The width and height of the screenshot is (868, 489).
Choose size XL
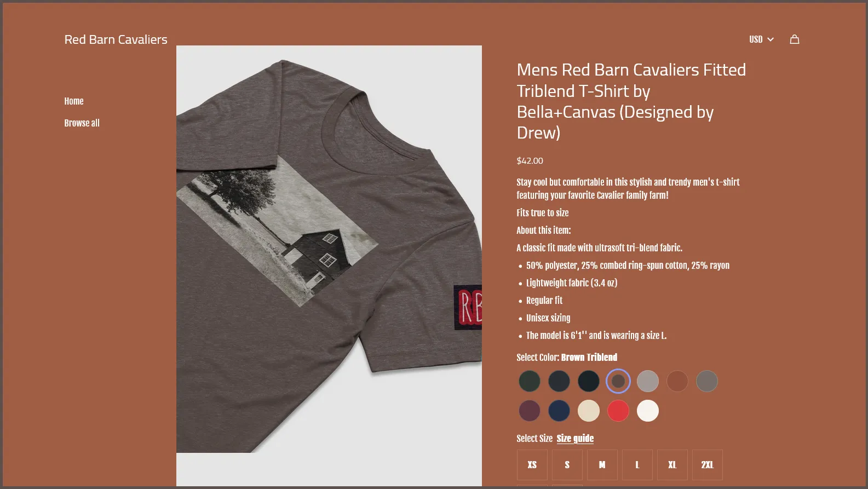(672, 465)
